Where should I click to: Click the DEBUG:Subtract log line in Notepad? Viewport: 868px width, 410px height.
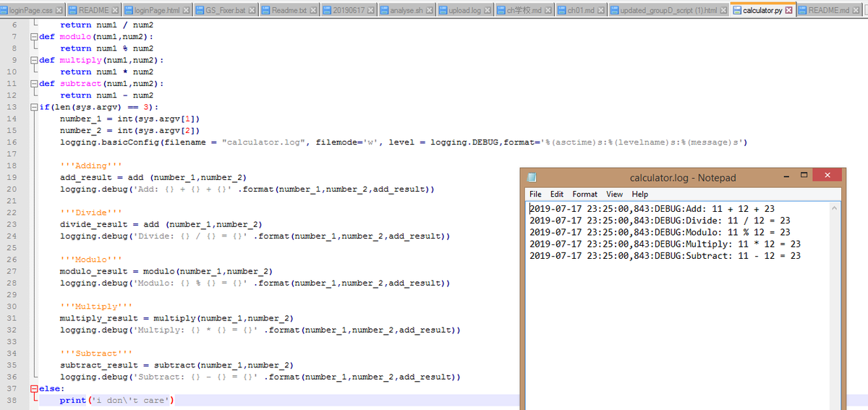tap(665, 255)
